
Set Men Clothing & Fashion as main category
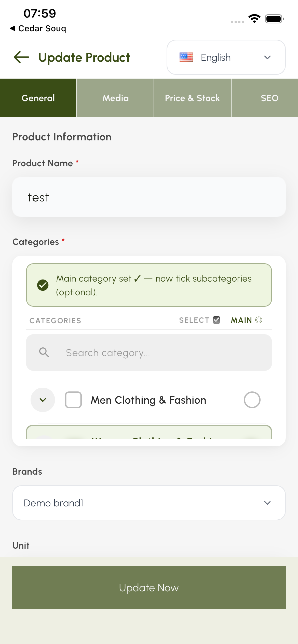tap(252, 400)
